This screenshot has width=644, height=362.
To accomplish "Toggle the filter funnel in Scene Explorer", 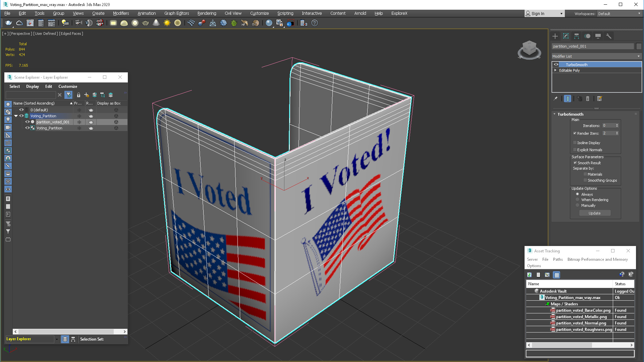I will pyautogui.click(x=68, y=95).
